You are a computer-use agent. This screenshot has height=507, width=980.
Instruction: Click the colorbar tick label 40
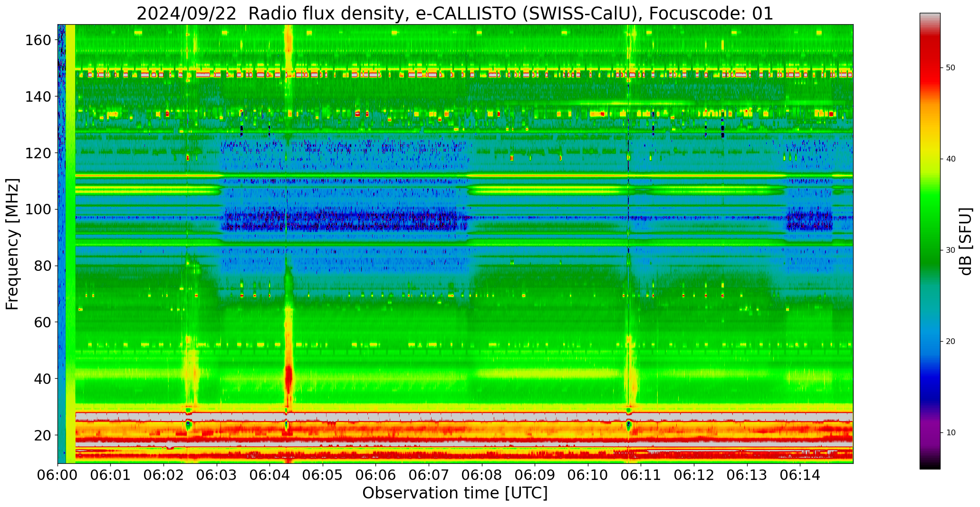coord(951,159)
